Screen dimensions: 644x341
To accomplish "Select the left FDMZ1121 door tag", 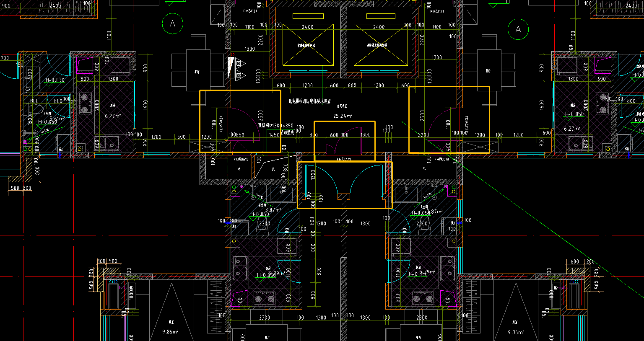I will 221,124.
